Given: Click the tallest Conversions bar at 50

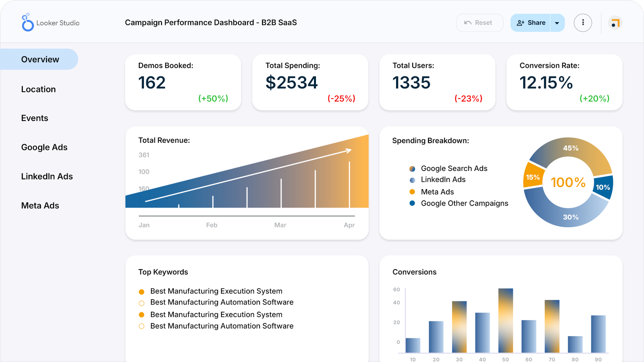Looking at the screenshot, I should (506, 321).
